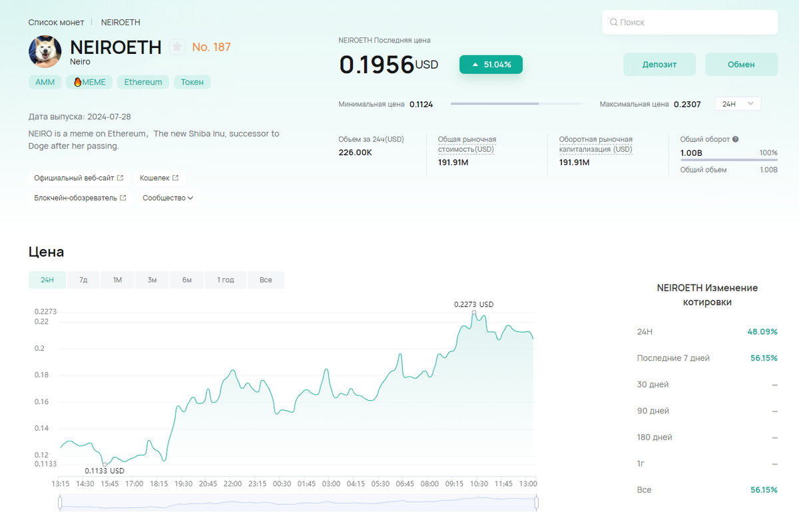
Task: Select the Ethereum tag
Action: (x=143, y=82)
